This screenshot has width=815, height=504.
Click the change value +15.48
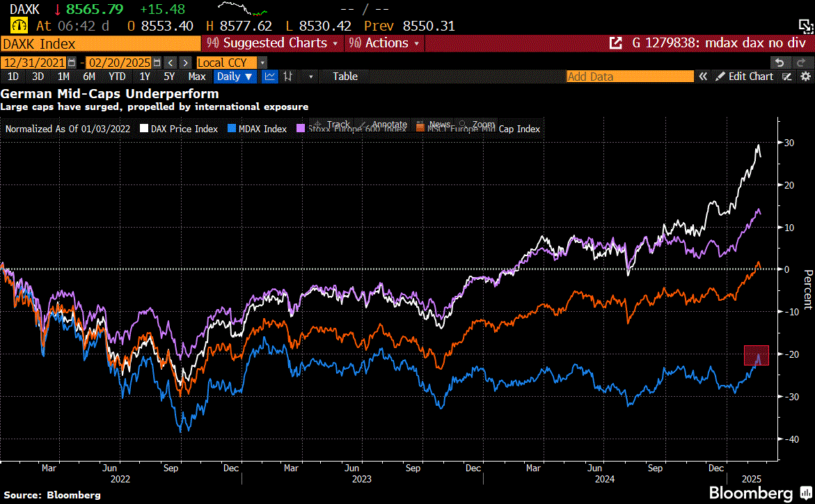coord(162,9)
